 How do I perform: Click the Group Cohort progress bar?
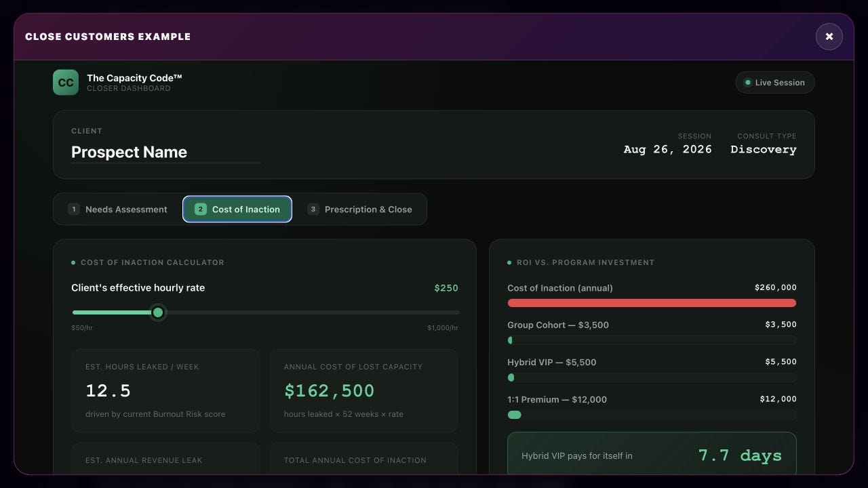pyautogui.click(x=652, y=340)
